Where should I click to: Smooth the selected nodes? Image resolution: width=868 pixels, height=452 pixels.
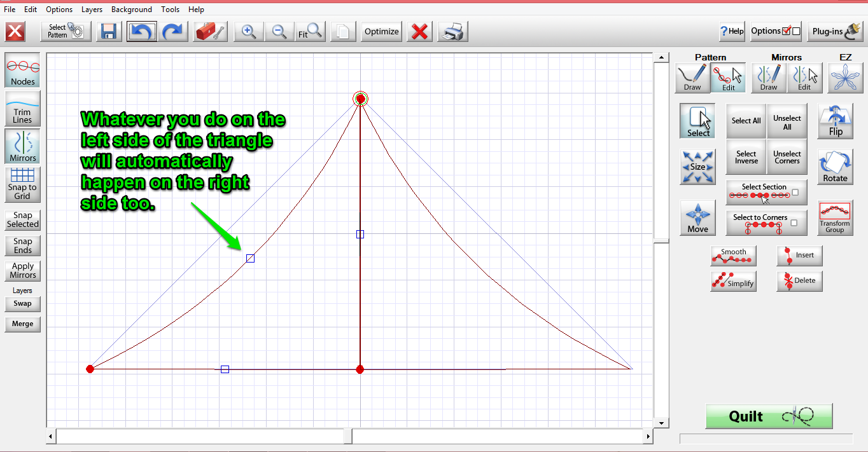pos(734,256)
